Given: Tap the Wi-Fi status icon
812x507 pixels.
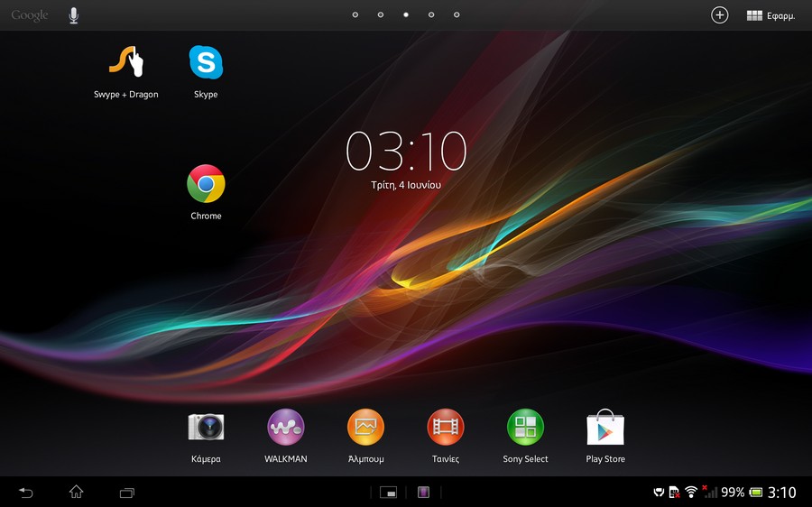Looking at the screenshot, I should pos(691,492).
